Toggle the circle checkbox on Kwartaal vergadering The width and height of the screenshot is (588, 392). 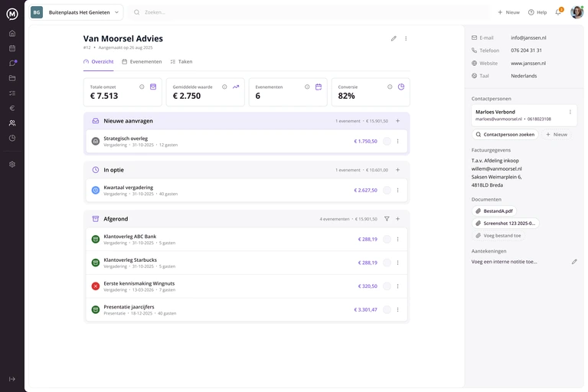pyautogui.click(x=387, y=190)
